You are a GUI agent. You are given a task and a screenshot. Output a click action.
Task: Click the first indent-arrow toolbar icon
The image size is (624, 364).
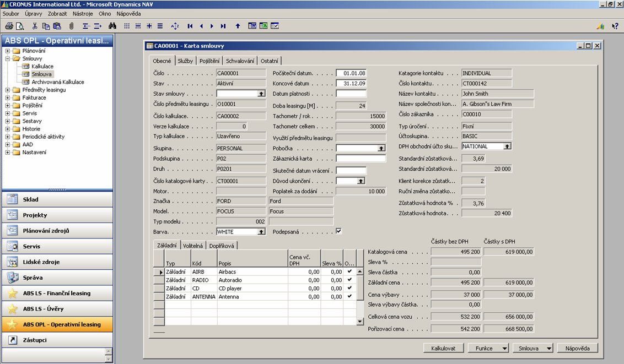point(85,26)
